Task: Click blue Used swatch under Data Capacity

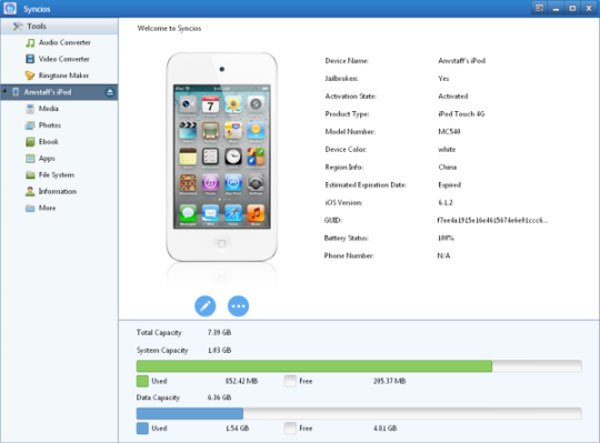Action: pos(142,428)
